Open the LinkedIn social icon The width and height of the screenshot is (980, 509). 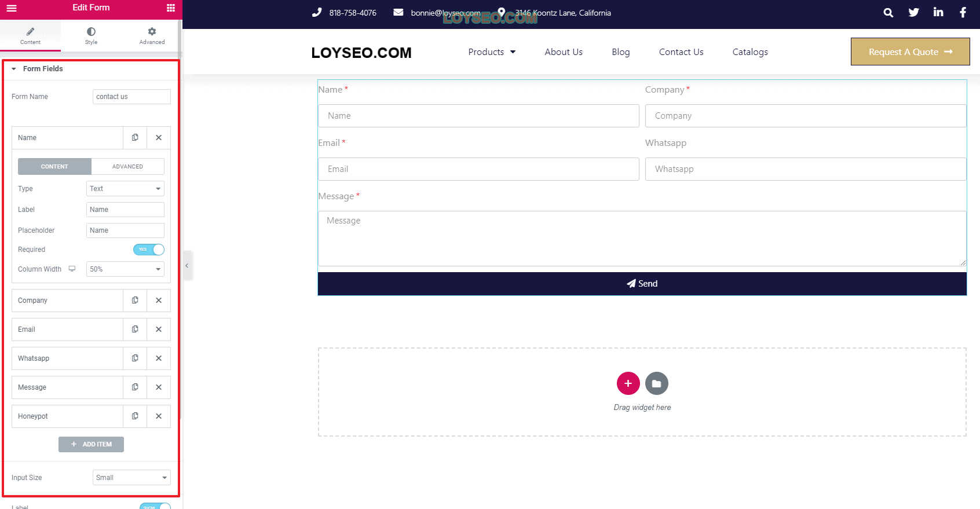pyautogui.click(x=938, y=12)
